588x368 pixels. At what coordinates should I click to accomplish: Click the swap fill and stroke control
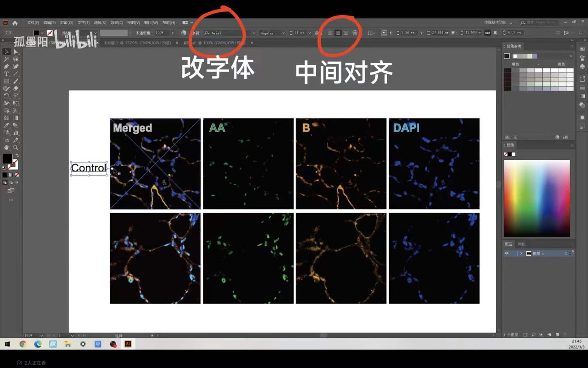17,154
